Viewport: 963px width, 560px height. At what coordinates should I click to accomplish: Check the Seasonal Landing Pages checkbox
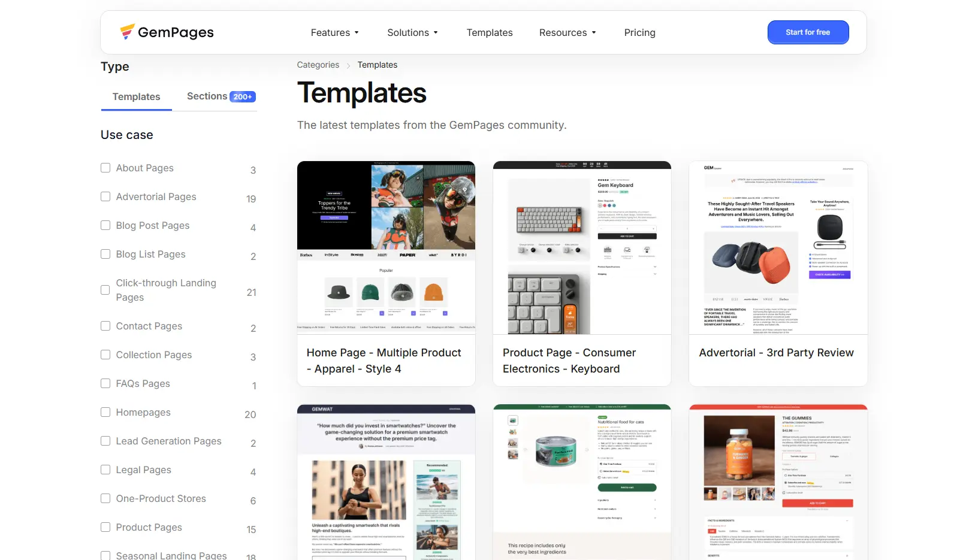(105, 556)
